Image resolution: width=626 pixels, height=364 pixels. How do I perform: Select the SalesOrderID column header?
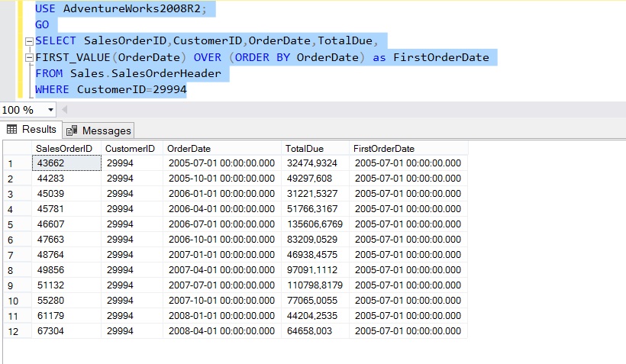pyautogui.click(x=66, y=149)
